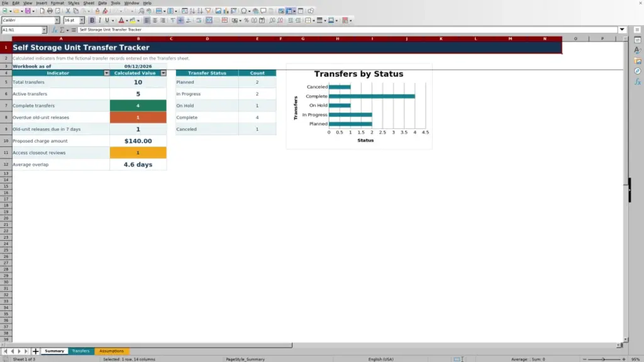
Task: Toggle Underline formatting
Action: (107, 20)
